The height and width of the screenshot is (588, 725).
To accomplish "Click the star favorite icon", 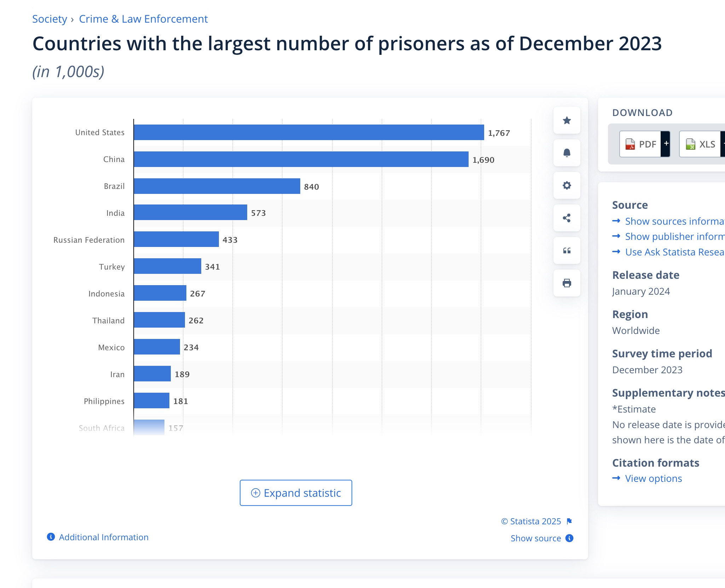I will (567, 121).
